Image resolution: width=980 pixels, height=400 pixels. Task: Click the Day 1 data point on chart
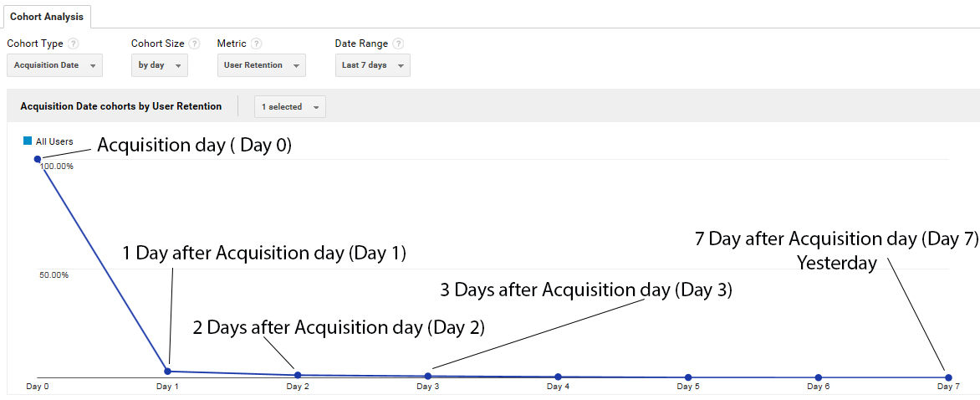[x=167, y=372]
